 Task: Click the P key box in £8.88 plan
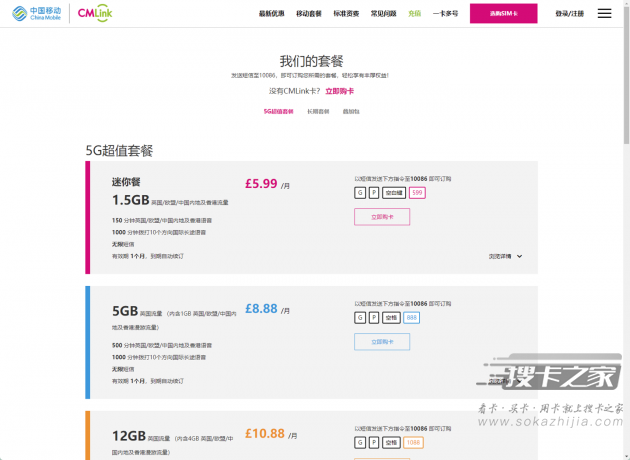point(374,318)
